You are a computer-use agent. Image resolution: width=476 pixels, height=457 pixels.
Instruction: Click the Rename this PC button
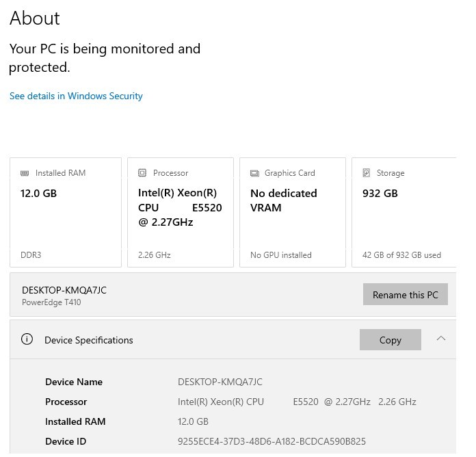coord(406,295)
